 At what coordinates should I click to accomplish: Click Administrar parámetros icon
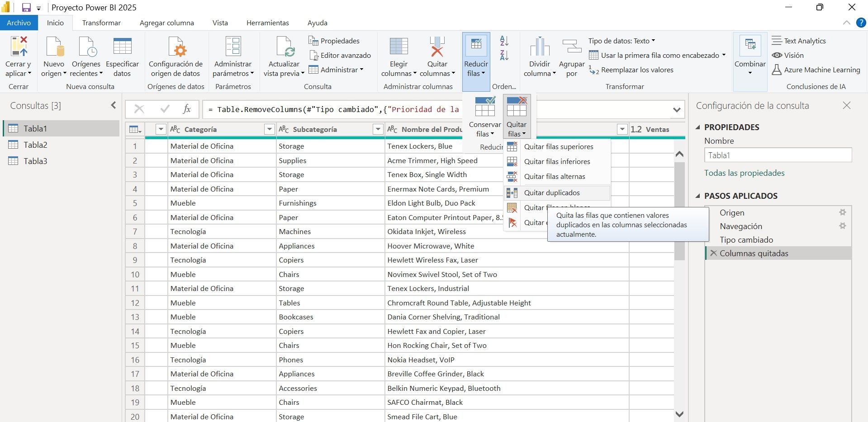233,46
